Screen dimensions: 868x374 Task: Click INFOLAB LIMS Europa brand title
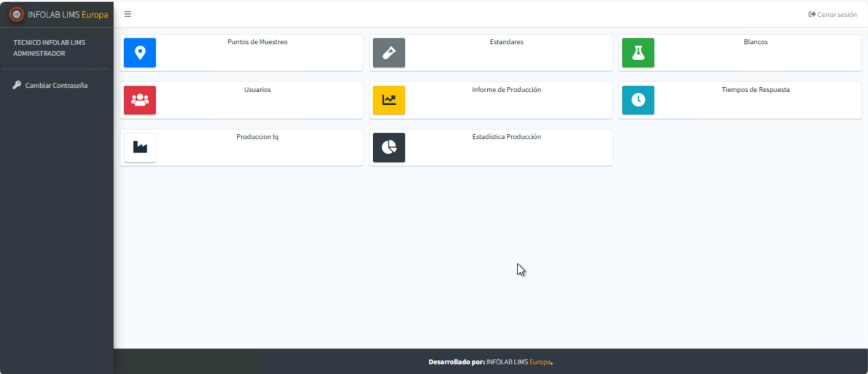point(68,15)
